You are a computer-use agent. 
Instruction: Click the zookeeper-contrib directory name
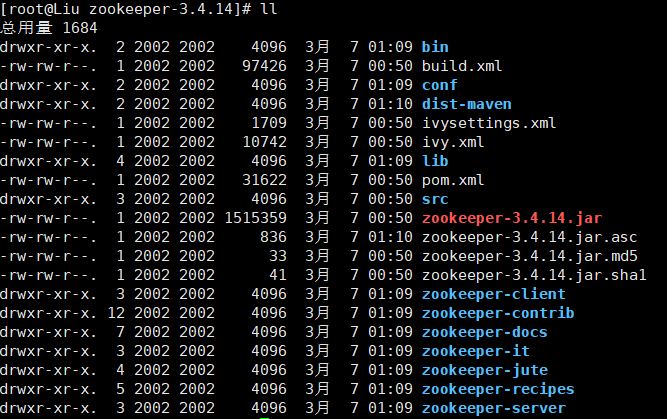[498, 313]
